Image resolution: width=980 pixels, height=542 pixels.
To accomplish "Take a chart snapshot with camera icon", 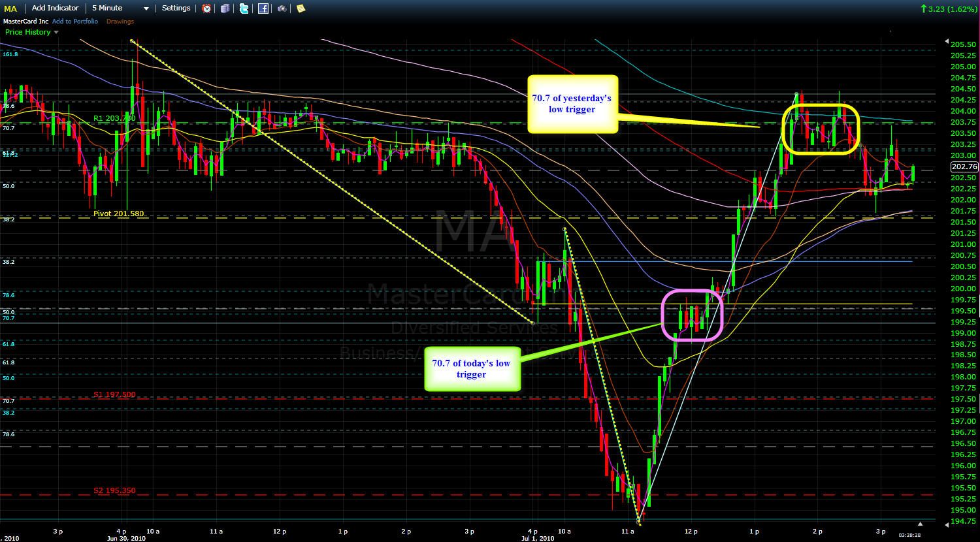I will coord(282,8).
